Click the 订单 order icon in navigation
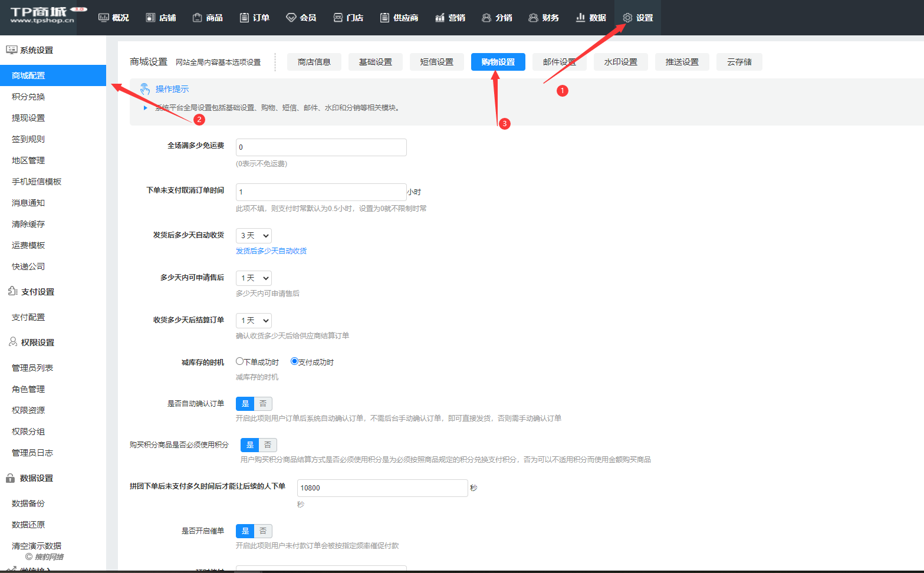The image size is (924, 573). pyautogui.click(x=244, y=18)
